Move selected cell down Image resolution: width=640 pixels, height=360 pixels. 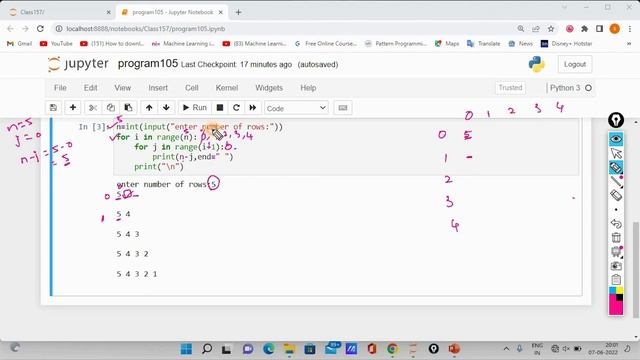coord(166,108)
